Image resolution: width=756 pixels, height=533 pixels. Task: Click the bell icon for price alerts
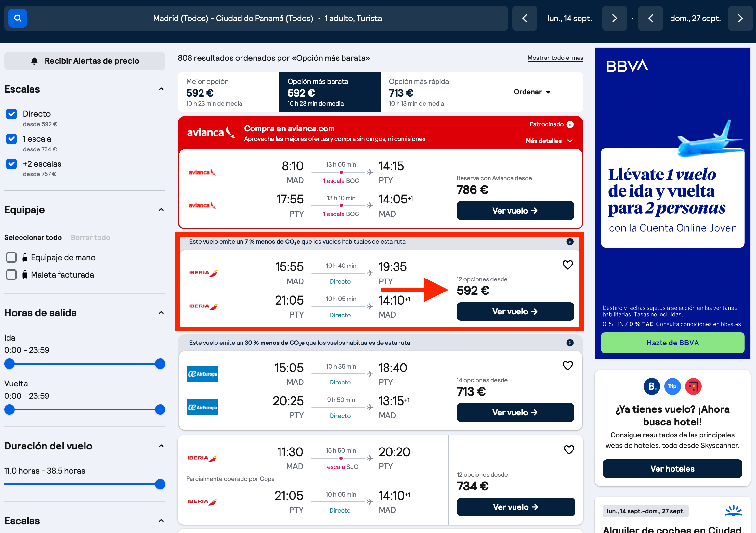[34, 61]
